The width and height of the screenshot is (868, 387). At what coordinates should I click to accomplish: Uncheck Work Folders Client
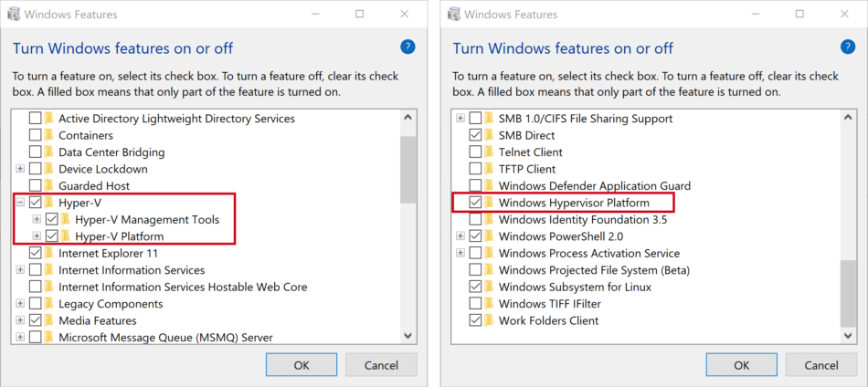click(x=475, y=320)
